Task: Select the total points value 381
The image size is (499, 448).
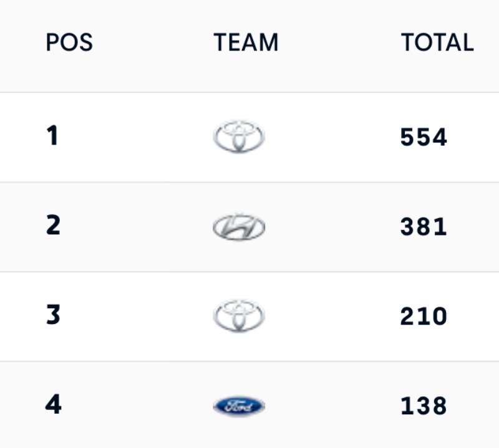Action: 424,227
